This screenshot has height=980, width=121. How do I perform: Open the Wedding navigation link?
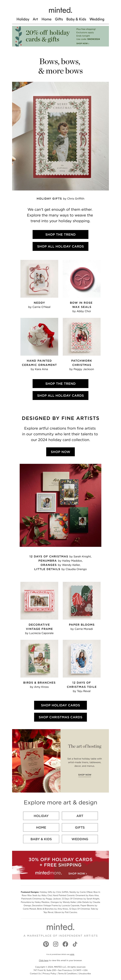[97, 19]
